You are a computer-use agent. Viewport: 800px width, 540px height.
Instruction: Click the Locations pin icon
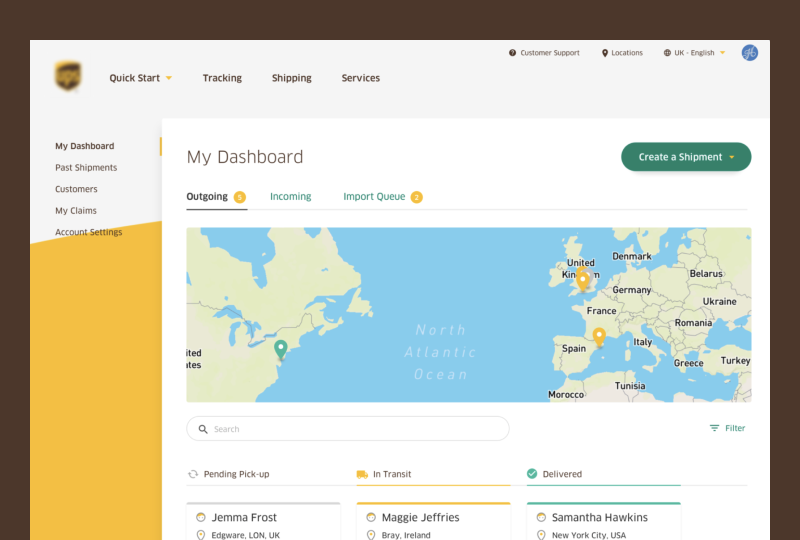tap(605, 53)
